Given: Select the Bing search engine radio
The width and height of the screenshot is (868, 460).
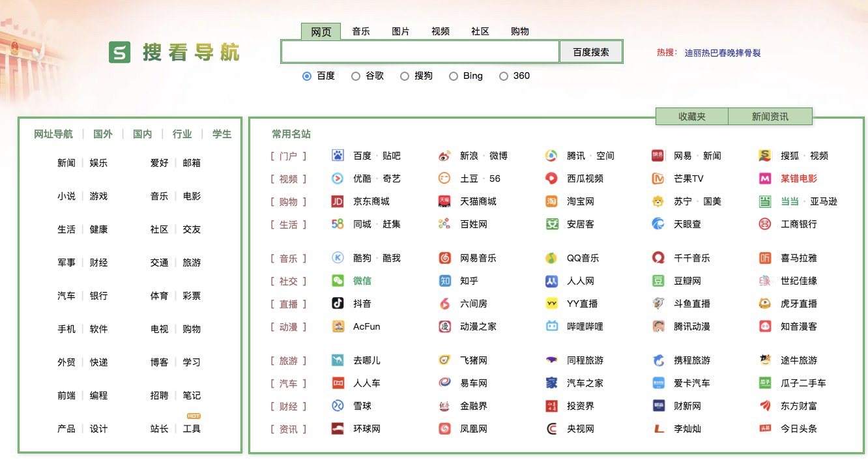Looking at the screenshot, I should point(454,76).
